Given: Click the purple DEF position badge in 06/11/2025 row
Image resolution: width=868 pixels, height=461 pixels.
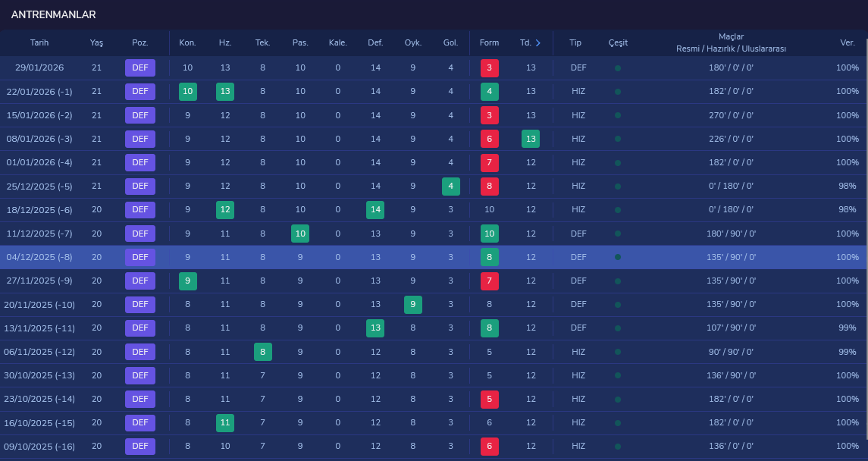Looking at the screenshot, I should click(140, 351).
